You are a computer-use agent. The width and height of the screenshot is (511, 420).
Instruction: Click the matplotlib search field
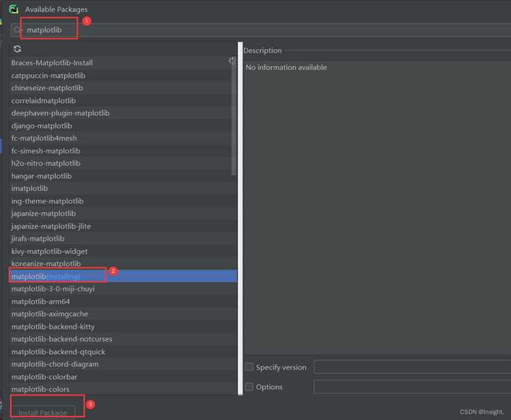coord(261,30)
